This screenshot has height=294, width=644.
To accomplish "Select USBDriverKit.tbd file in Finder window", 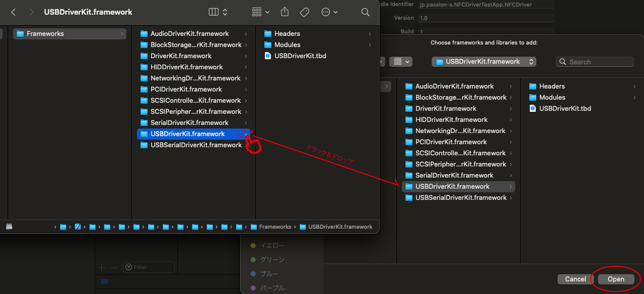I will [x=300, y=56].
